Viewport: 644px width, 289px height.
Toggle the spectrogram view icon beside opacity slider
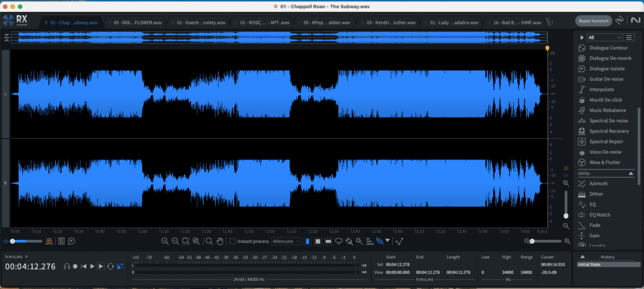coord(49,241)
